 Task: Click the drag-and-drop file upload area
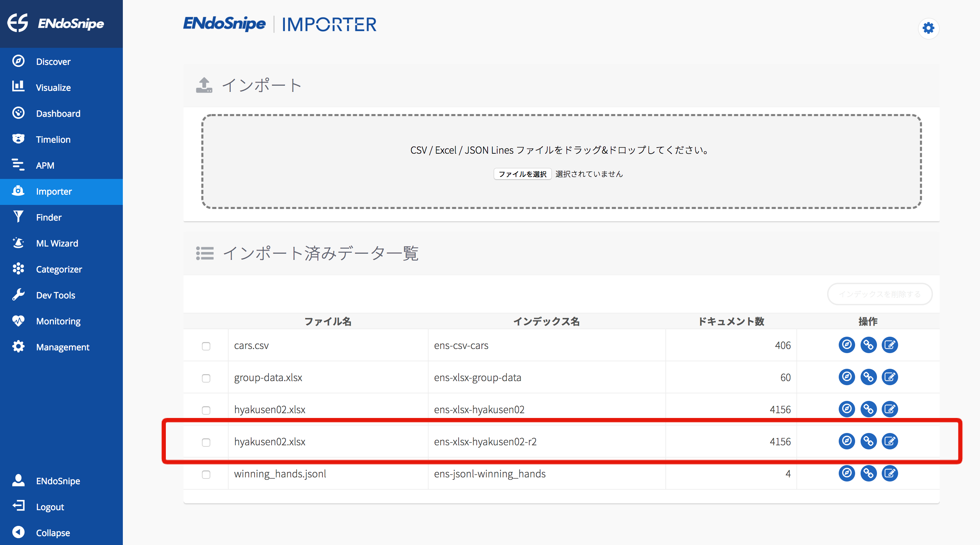(x=561, y=162)
